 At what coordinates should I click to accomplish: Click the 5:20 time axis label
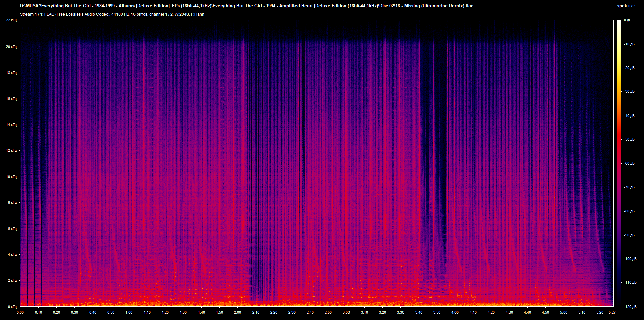600,313
